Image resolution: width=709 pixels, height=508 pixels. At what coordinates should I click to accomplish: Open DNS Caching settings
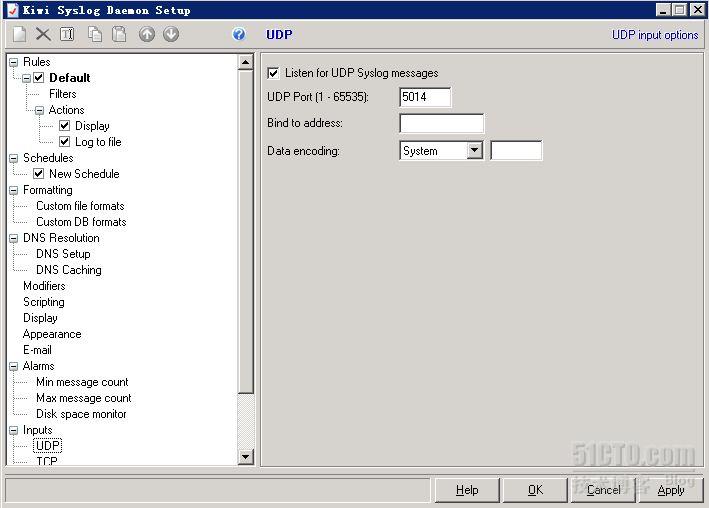(69, 270)
